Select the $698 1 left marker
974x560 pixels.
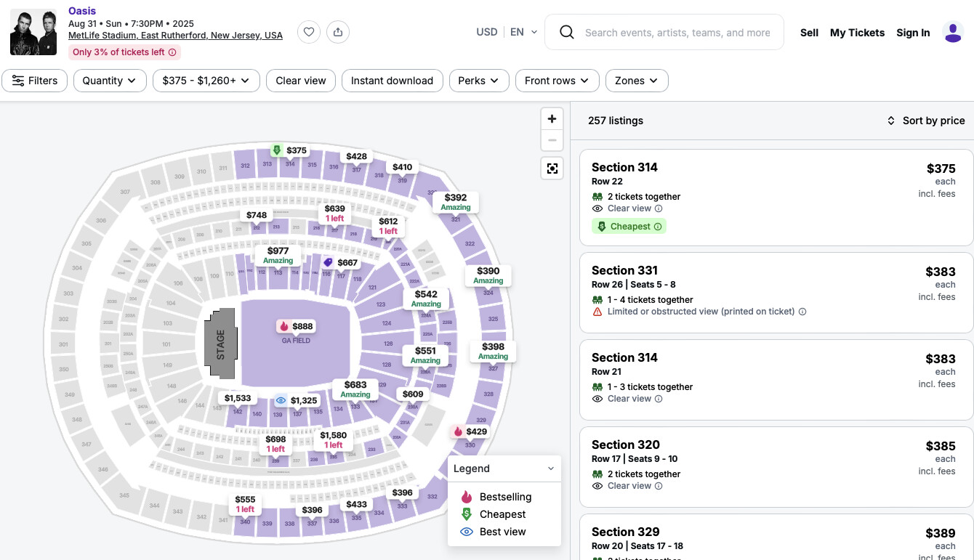tap(276, 444)
